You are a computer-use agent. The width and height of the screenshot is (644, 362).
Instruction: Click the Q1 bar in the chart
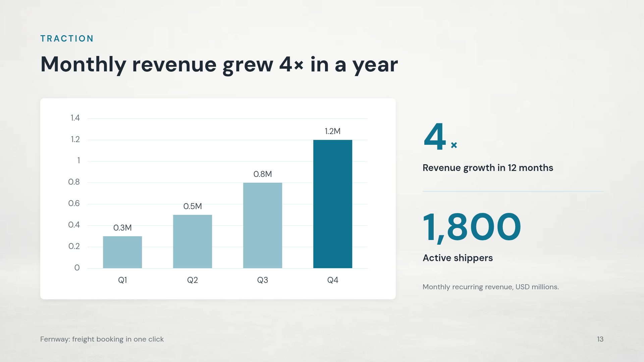pos(122,252)
